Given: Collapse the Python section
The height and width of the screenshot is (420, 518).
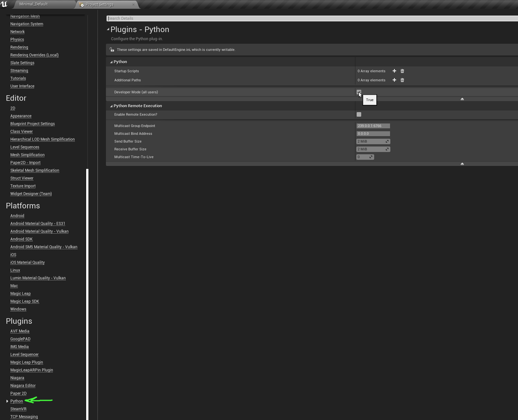Looking at the screenshot, I should pyautogui.click(x=111, y=62).
